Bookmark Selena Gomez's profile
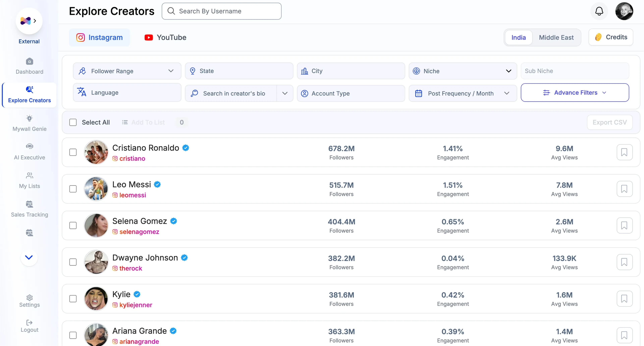 click(x=624, y=225)
